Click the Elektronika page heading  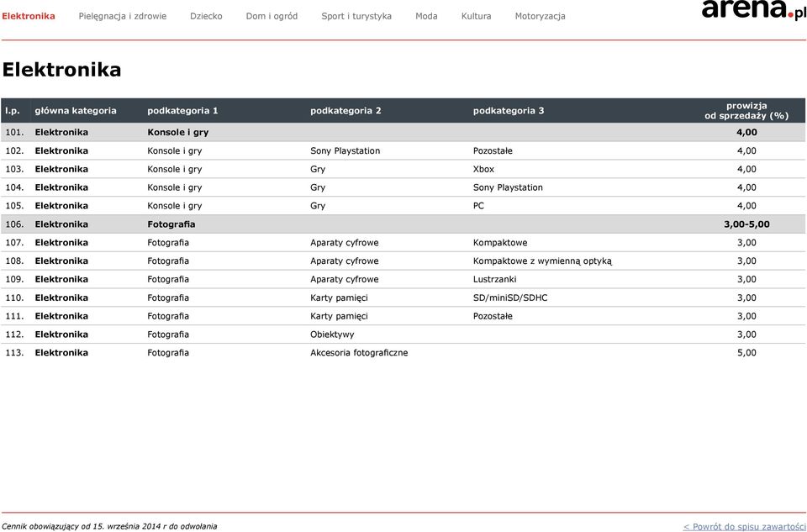tap(61, 70)
